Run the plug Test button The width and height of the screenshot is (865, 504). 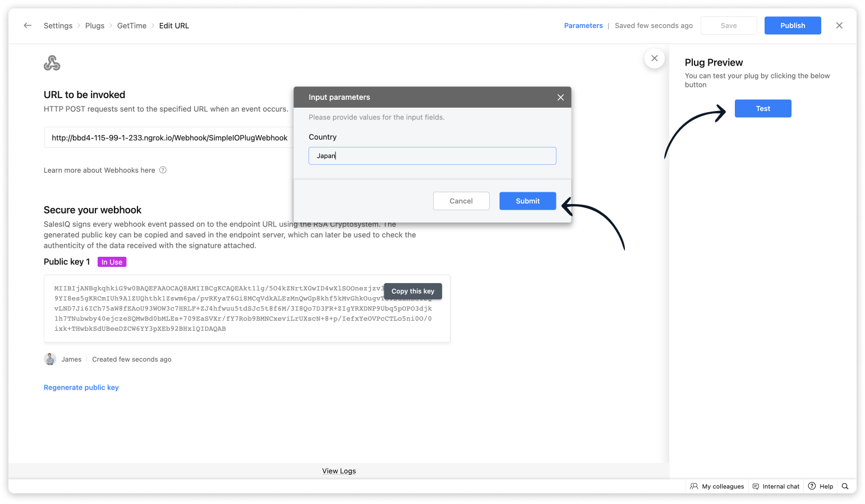coord(763,109)
